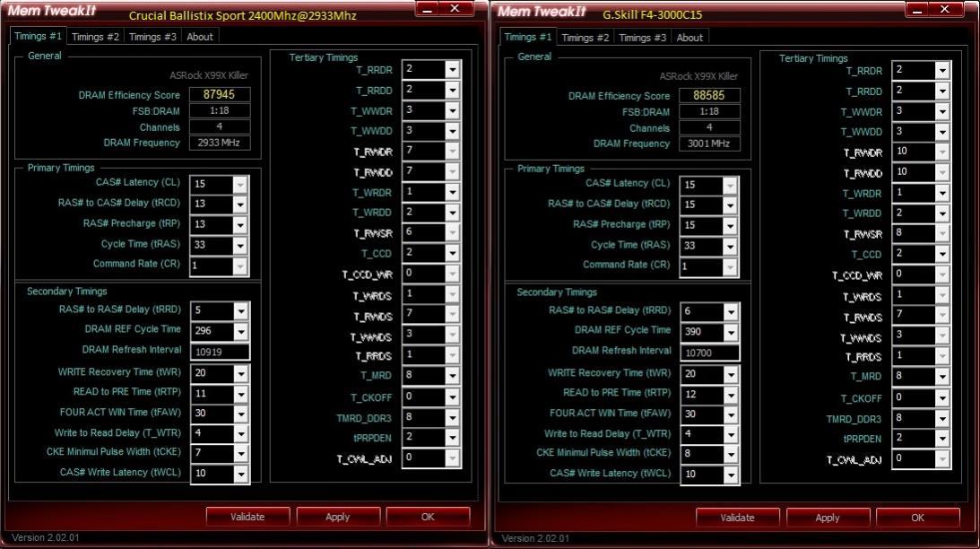
Task: Open About tab in Crucial window
Action: [199, 37]
